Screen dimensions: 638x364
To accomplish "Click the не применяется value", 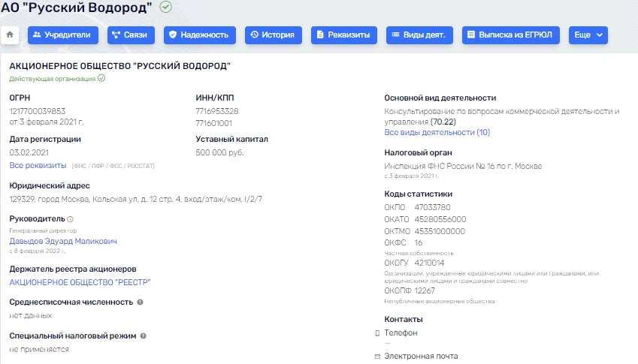I will tap(39, 350).
